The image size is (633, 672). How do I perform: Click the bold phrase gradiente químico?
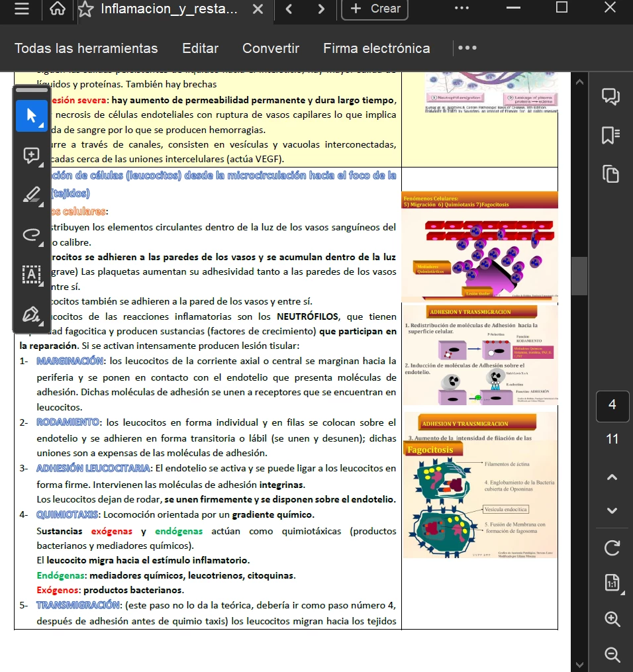click(272, 514)
